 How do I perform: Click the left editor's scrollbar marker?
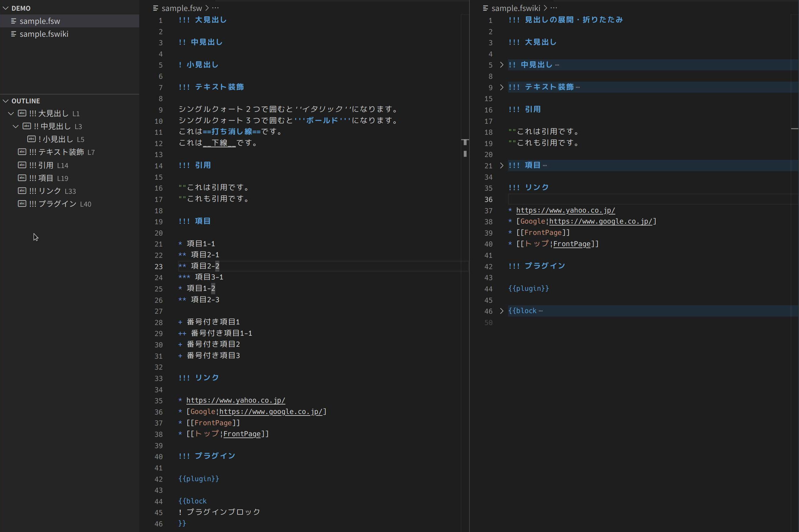[x=465, y=143]
